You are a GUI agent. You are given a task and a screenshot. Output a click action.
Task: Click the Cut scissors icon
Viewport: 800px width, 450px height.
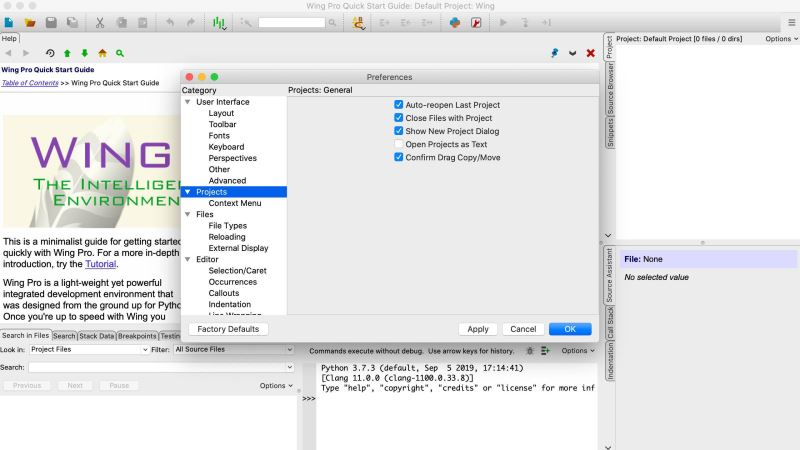[x=100, y=22]
